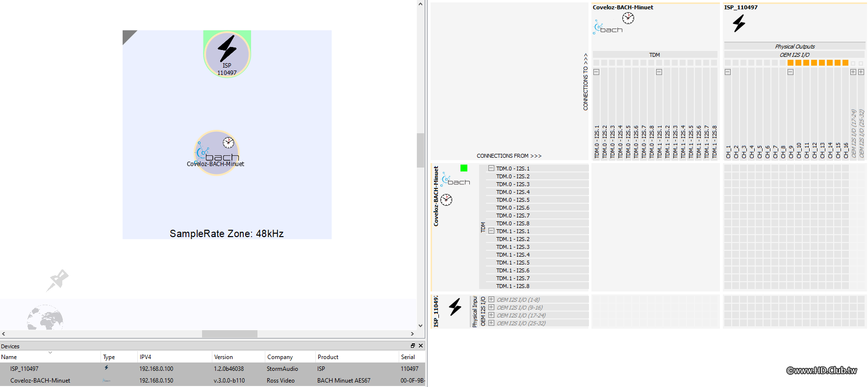Expand the OEM I2S I/O (25-32) output column
The width and height of the screenshot is (868, 387).
pos(861,72)
